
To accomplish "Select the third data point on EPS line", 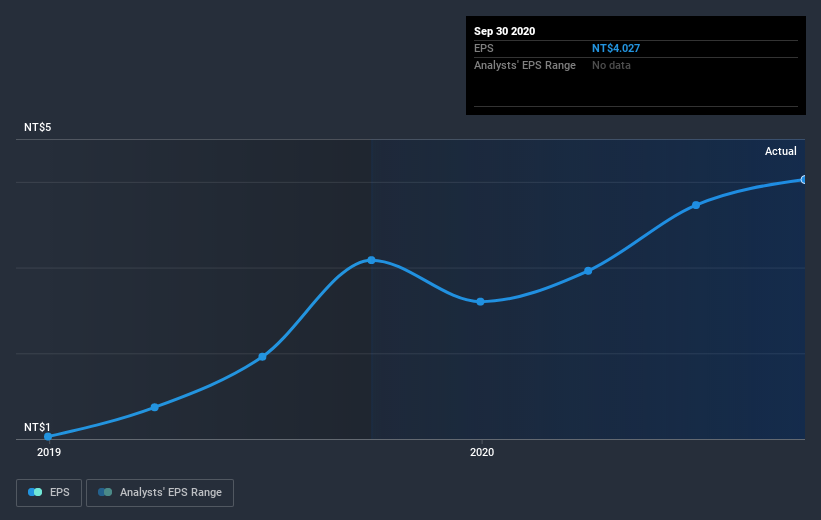I will click(262, 357).
